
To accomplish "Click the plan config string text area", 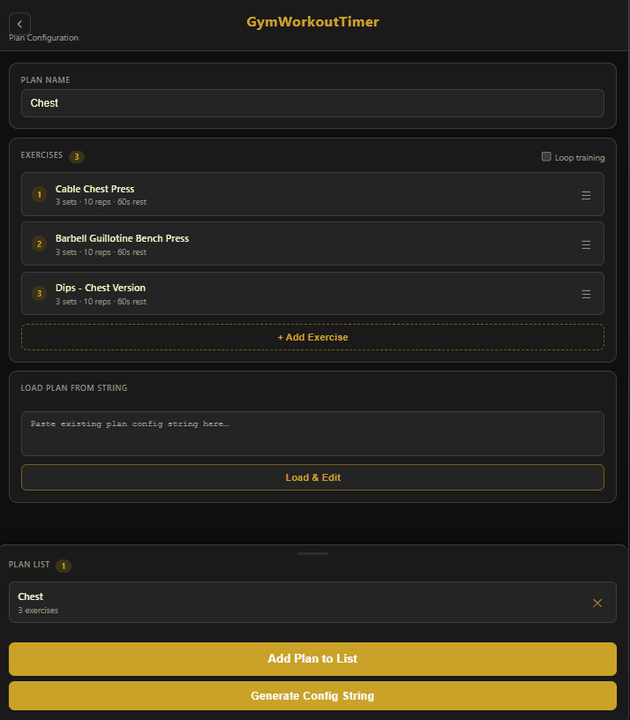I will (312, 433).
